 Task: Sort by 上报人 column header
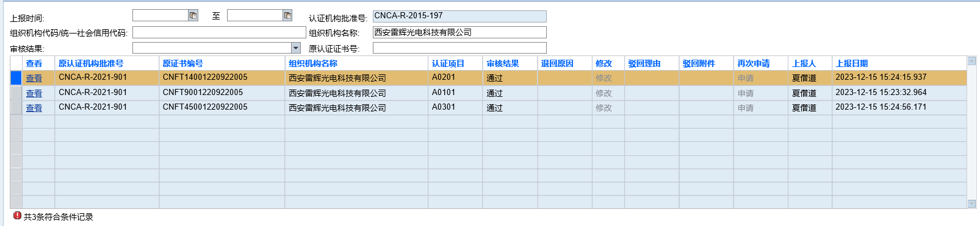click(x=804, y=63)
